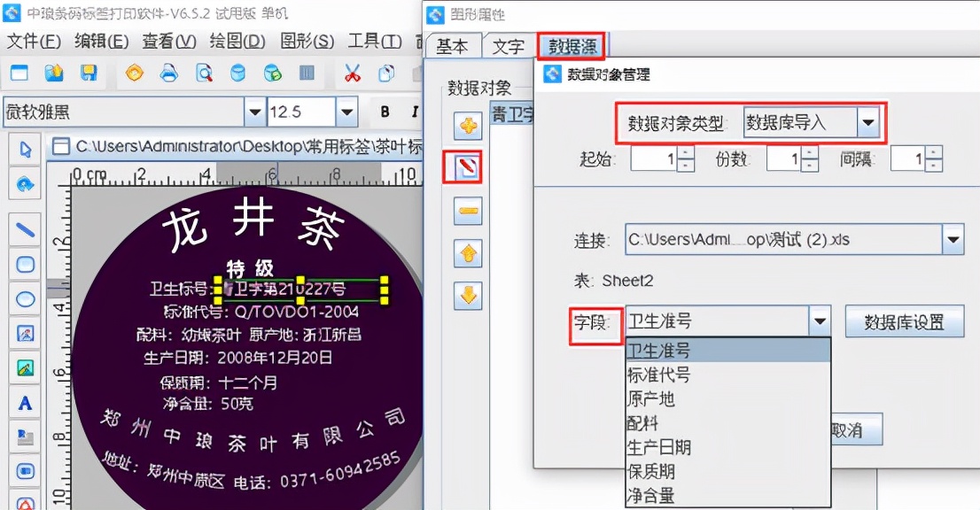Select the arrow pointer tool
Viewport: 980px width, 510px height.
pyautogui.click(x=25, y=150)
